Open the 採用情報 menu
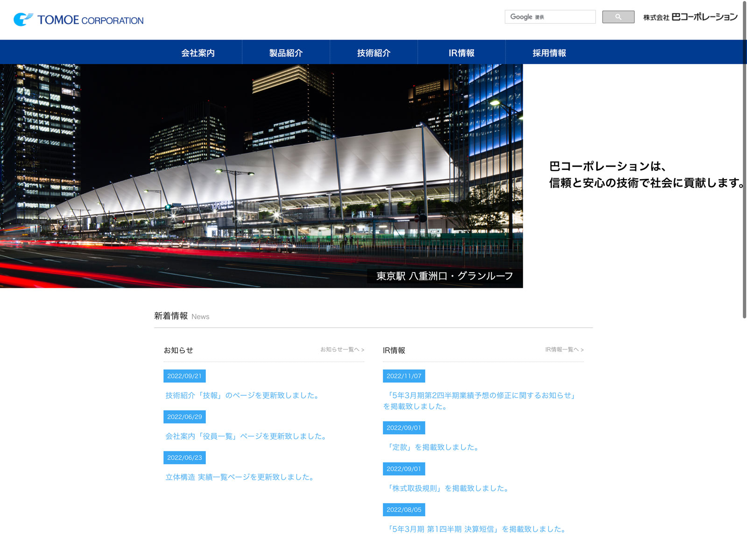747x560 pixels. pyautogui.click(x=549, y=53)
